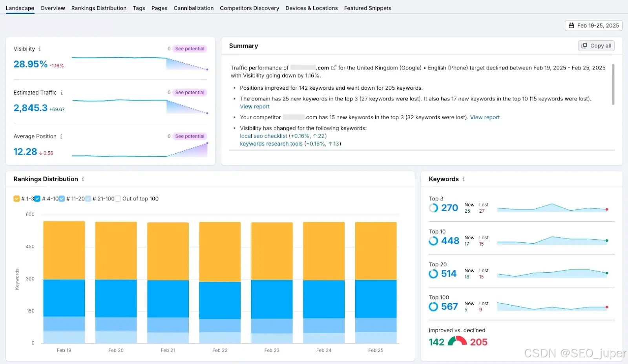This screenshot has height=364, width=628.
Task: Click the info icon next to Keywords heading
Action: tap(464, 179)
